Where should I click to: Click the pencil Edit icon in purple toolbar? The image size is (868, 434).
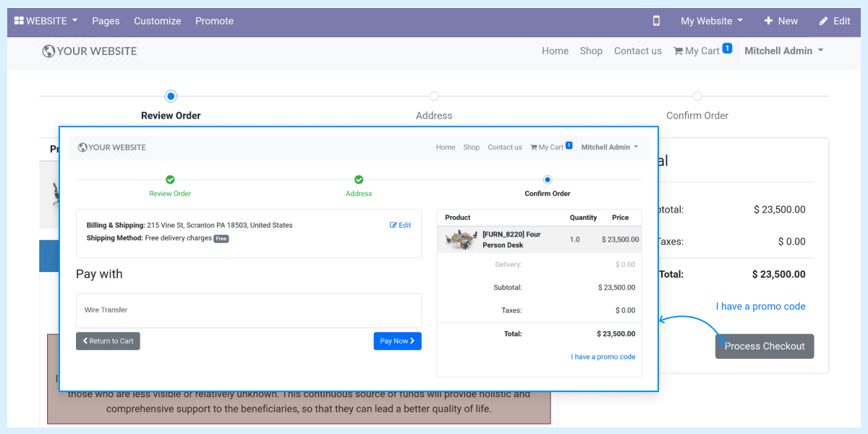click(833, 21)
